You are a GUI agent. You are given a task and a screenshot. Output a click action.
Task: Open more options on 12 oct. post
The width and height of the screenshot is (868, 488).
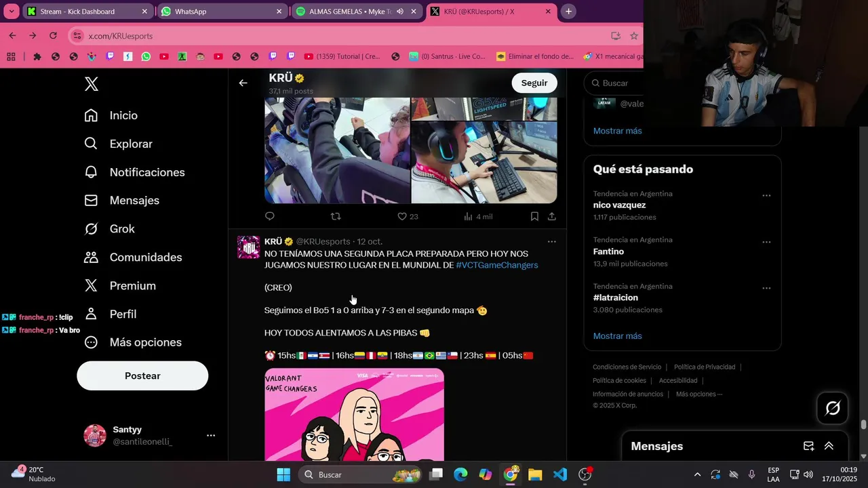pos(551,241)
